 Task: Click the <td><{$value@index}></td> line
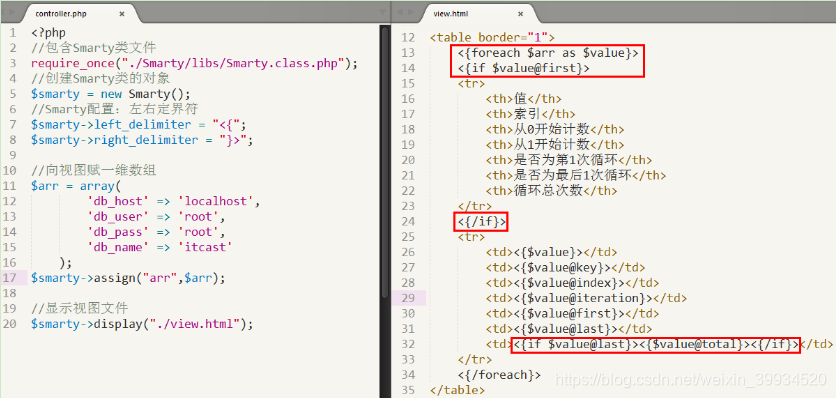click(572, 283)
